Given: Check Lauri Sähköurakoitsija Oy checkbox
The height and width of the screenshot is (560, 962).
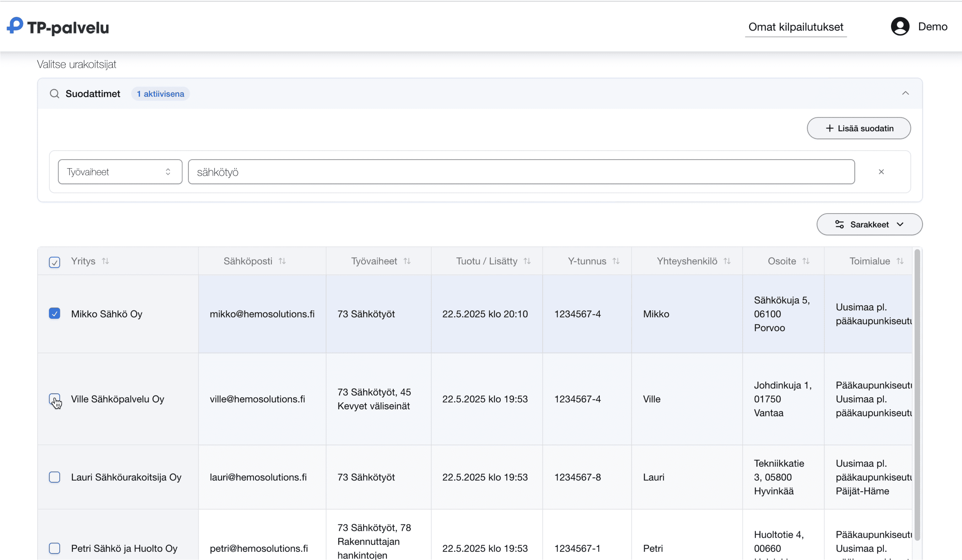Looking at the screenshot, I should (x=55, y=477).
